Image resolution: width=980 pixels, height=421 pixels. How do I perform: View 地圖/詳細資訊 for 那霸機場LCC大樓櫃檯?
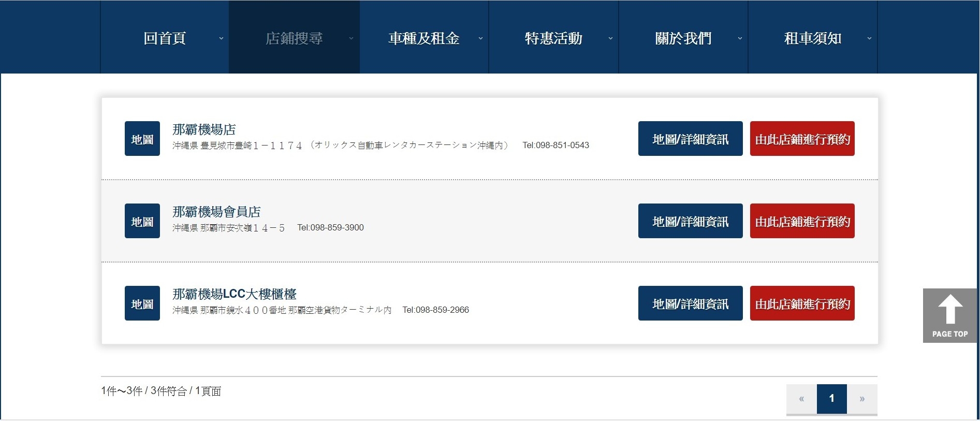690,303
